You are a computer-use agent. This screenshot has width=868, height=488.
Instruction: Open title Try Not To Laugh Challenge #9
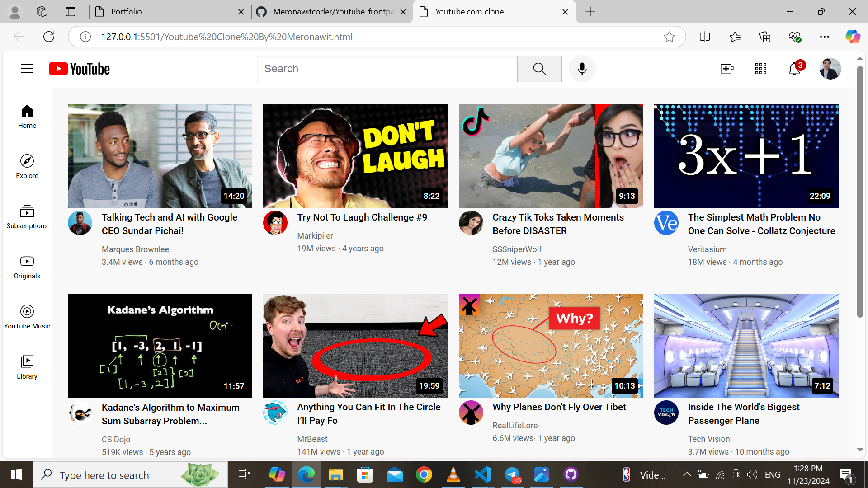[x=362, y=217]
